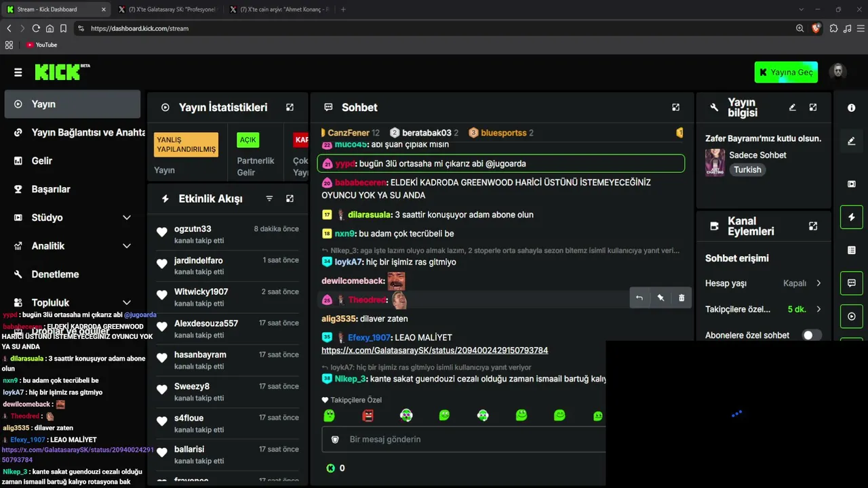
Task: Click the Witwicky1907 follower entry
Action: click(x=227, y=297)
